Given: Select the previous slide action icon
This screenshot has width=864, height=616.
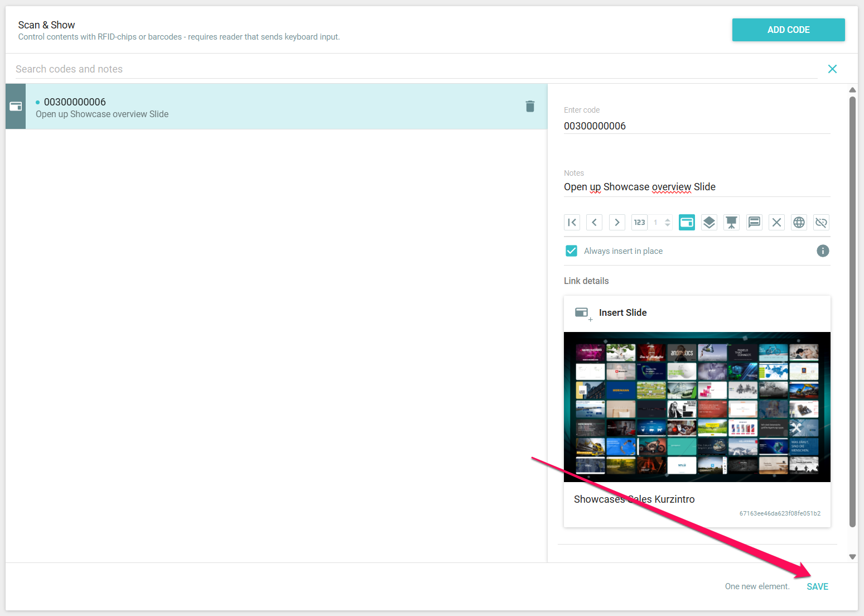Looking at the screenshot, I should (x=595, y=223).
